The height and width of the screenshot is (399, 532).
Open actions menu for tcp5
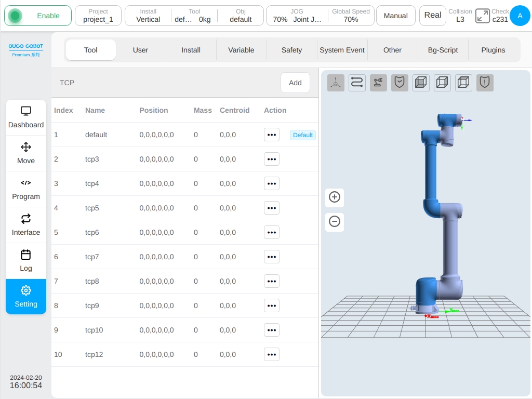(271, 208)
